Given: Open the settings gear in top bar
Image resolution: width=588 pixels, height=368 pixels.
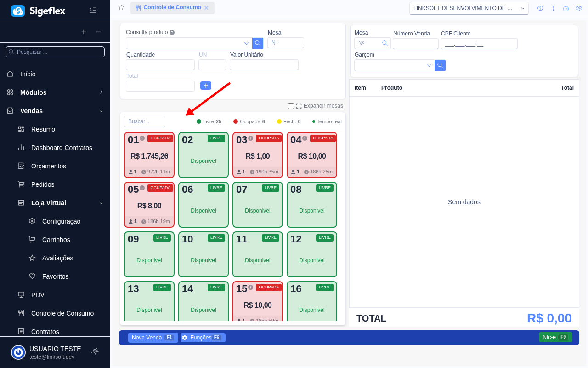Looking at the screenshot, I should coord(579,8).
